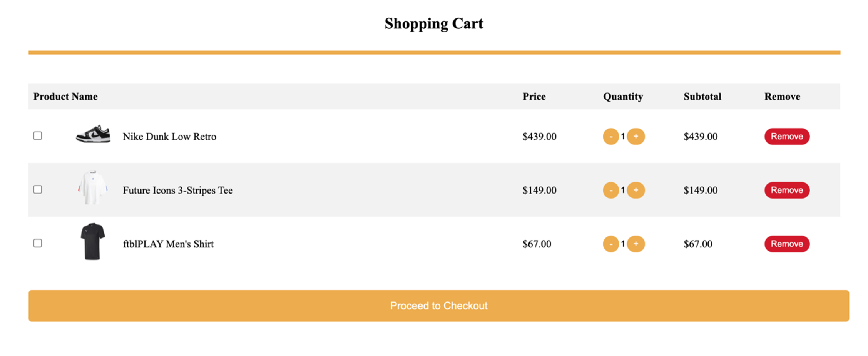Increase quantity of Nike Dunk Low Retro

(x=636, y=137)
